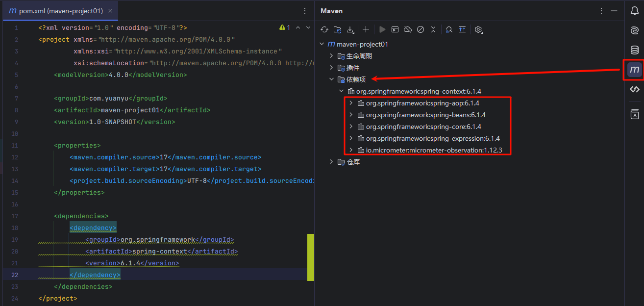Click the download sources icon in Maven toolbar

350,30
